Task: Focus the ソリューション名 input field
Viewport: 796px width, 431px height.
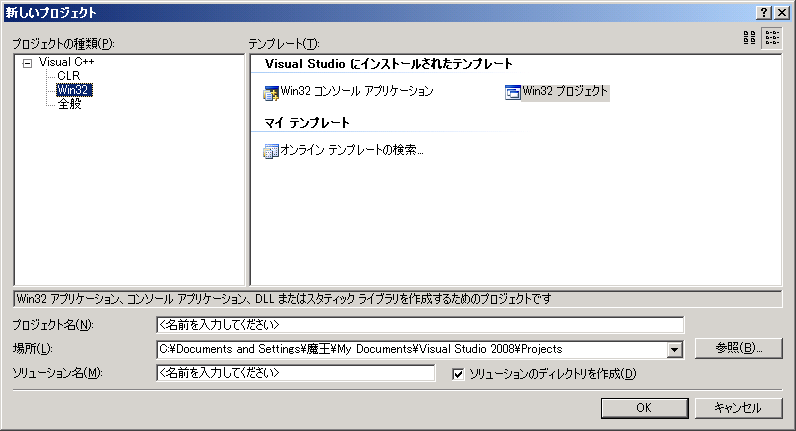Action: [295, 373]
